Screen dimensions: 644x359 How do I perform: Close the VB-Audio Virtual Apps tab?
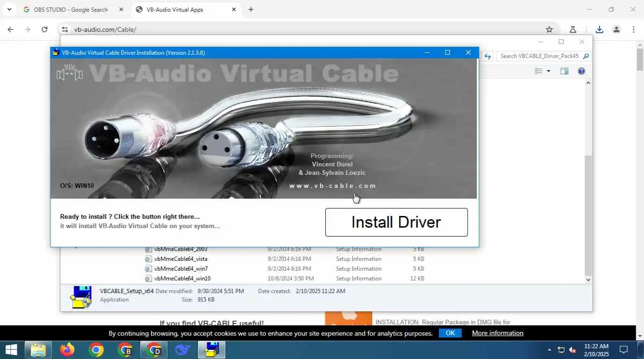click(234, 9)
